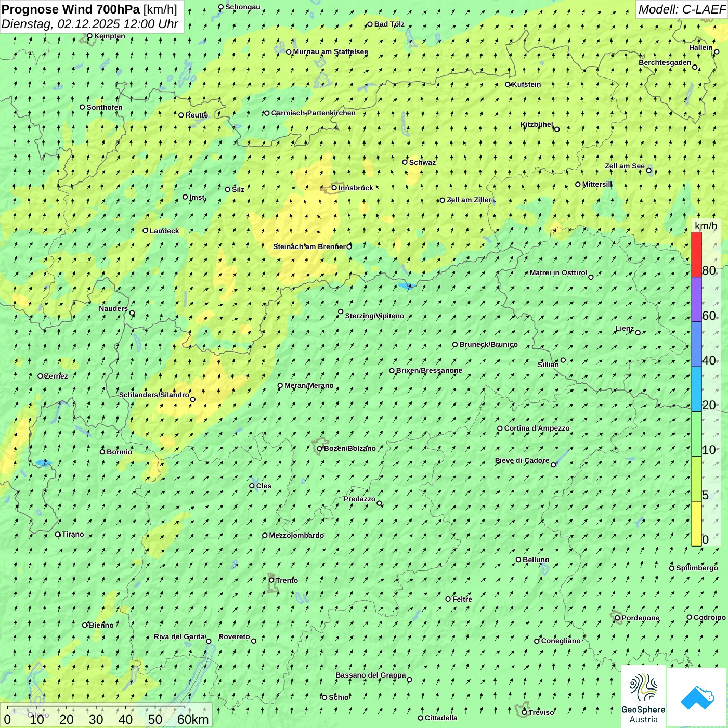Click the Bozen/Bolzano city marker
The image size is (728, 728).
click(x=320, y=449)
